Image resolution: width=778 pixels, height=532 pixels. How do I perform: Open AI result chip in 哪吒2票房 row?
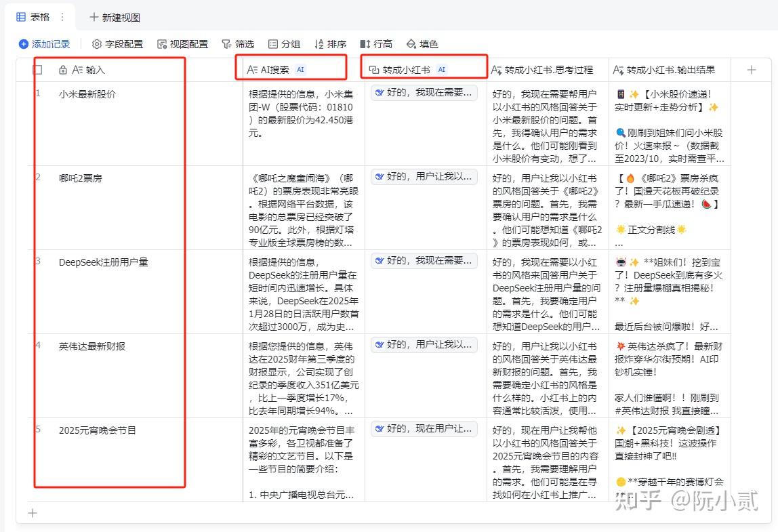pyautogui.click(x=424, y=177)
